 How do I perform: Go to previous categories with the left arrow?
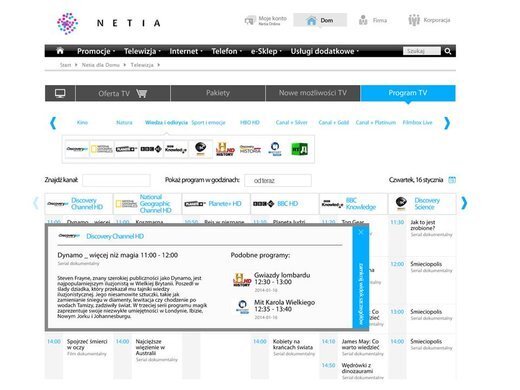click(53, 123)
